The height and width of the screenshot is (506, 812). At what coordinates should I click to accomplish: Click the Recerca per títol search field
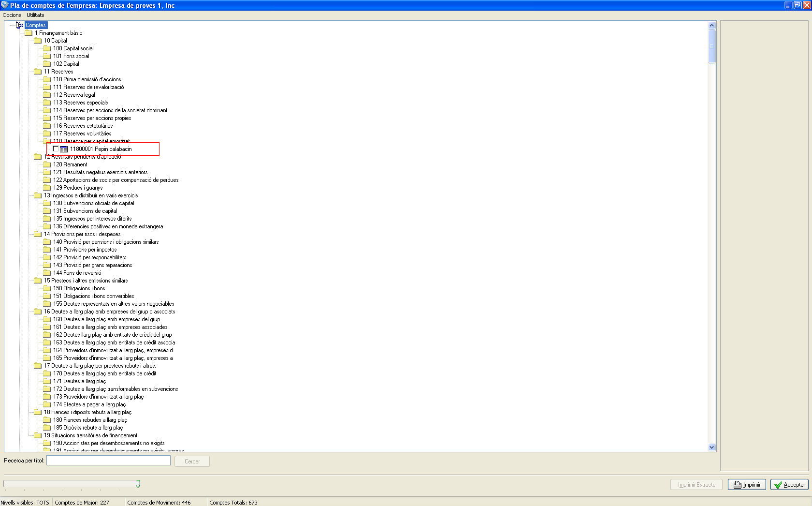[x=108, y=461]
